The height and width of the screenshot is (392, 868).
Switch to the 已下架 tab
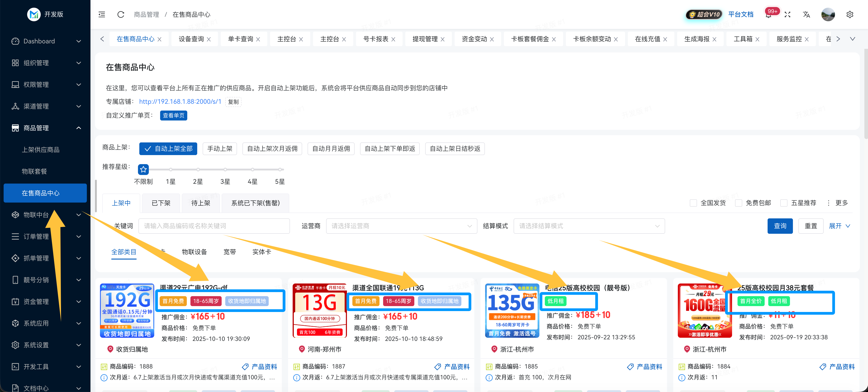click(x=161, y=203)
